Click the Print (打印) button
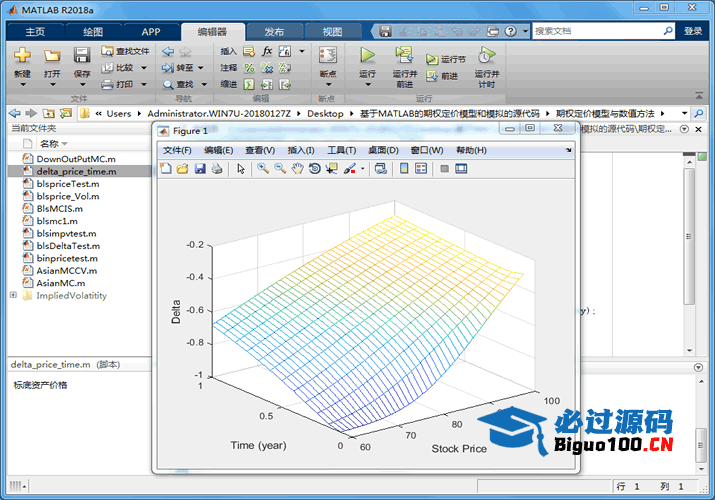Viewport: 715px width, 500px height. (x=118, y=84)
